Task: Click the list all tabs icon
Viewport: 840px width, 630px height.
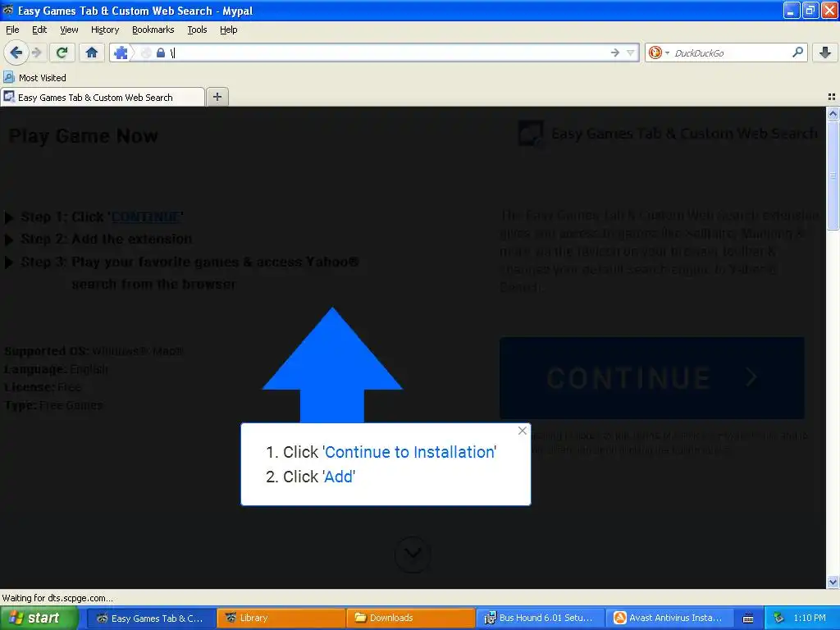Action: tap(832, 97)
